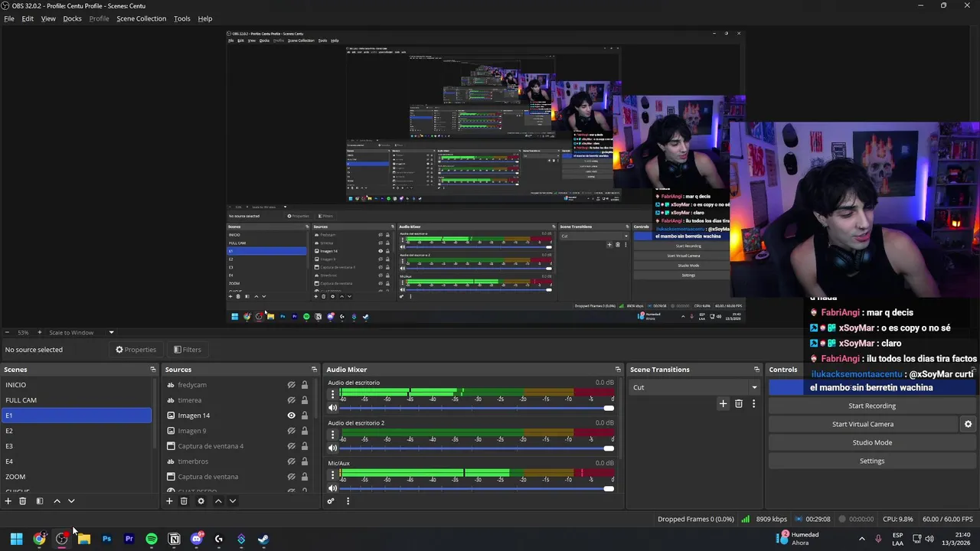Open Spotify from the taskbar

tap(152, 539)
